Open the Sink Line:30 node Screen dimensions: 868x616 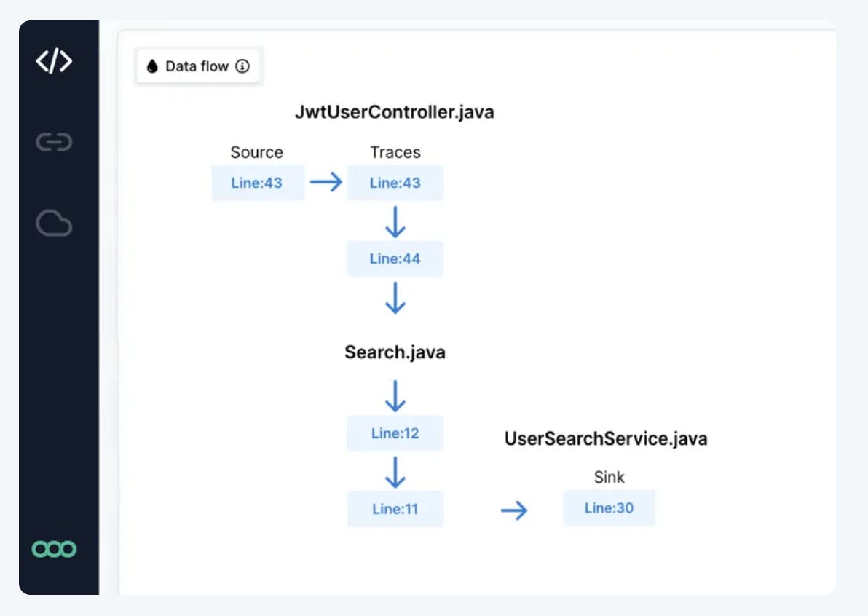coord(609,508)
